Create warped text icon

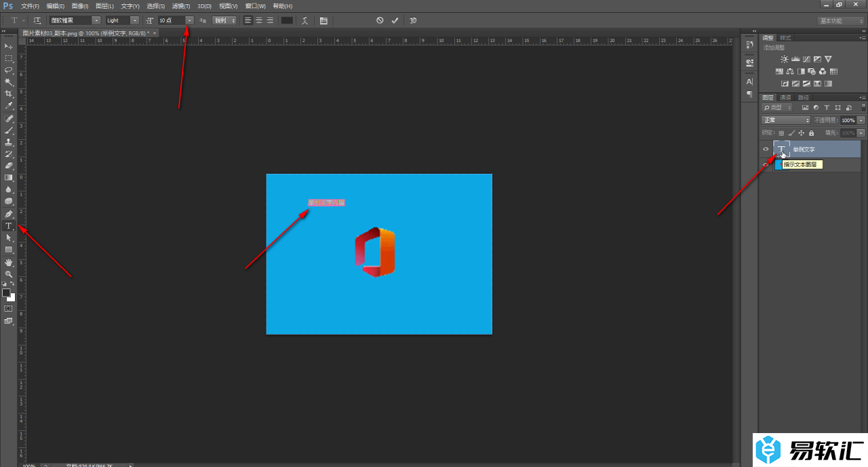[x=305, y=20]
